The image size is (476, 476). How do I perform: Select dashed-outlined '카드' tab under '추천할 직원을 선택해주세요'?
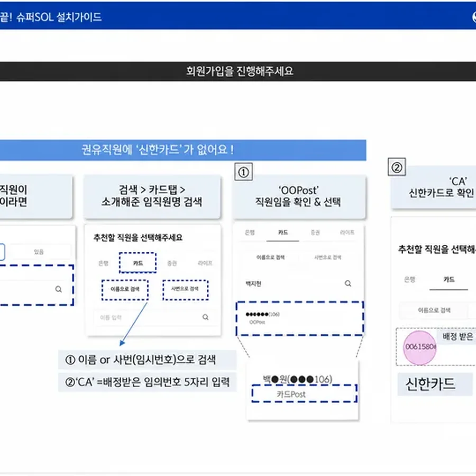[x=138, y=263]
